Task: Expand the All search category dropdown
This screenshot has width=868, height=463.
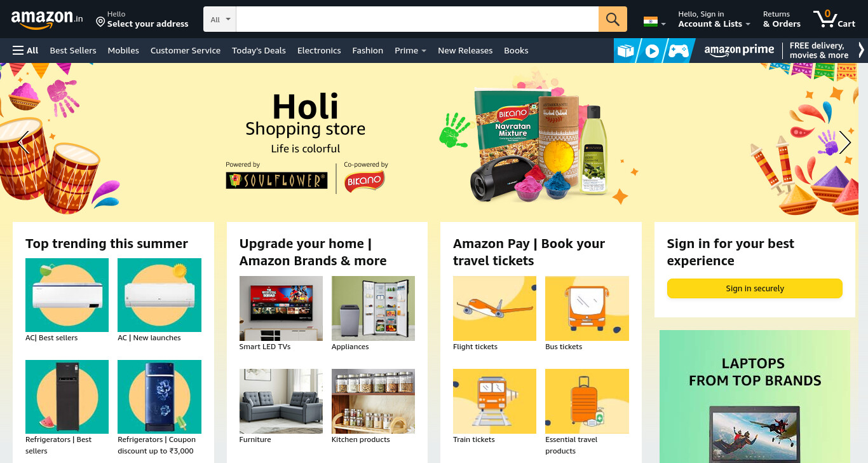Action: (x=220, y=19)
